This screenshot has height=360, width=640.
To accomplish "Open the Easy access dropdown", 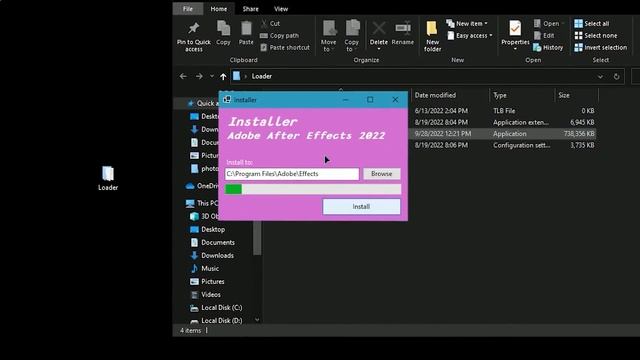I will coord(469,36).
